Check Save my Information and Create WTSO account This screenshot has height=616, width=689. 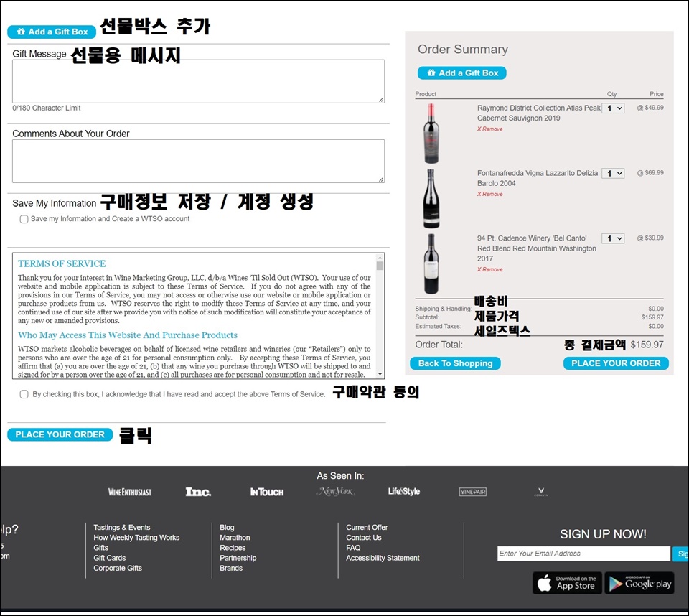click(x=24, y=219)
